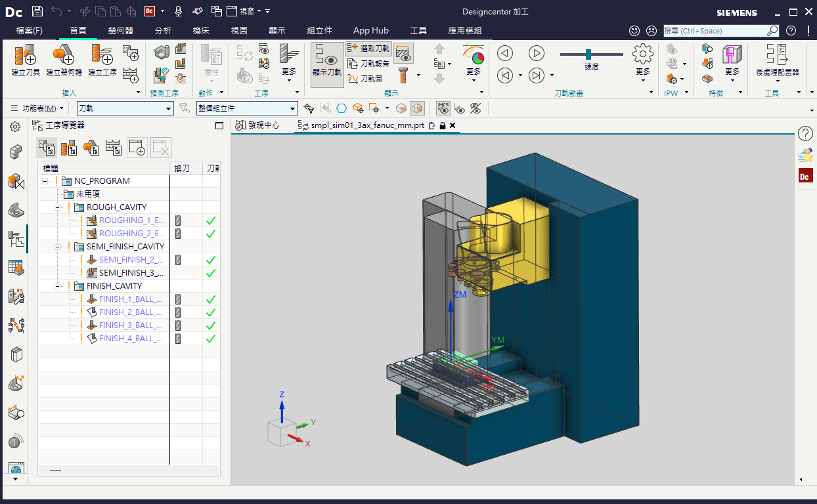Viewport: 817px width, 504px height.
Task: Open the 刀軌 selection filter dropdown
Action: (x=125, y=108)
